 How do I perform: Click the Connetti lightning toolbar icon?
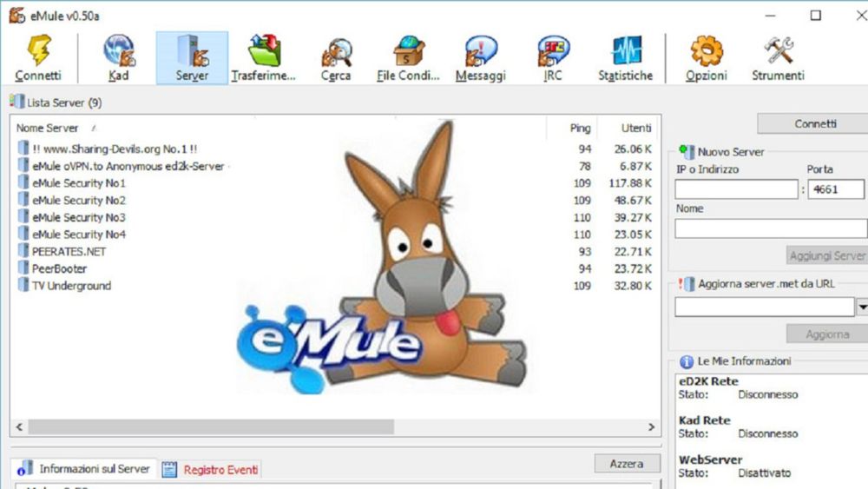click(39, 57)
